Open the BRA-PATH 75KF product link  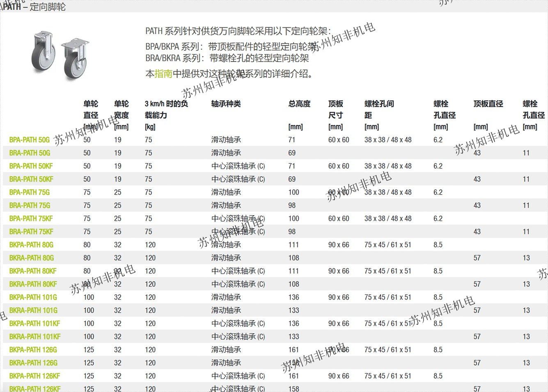pos(31,232)
